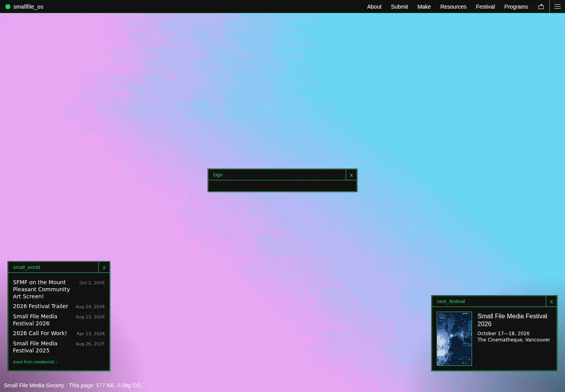Click the page size 177 KB footer text
Viewport: 565px width, 392px height.
105,385
